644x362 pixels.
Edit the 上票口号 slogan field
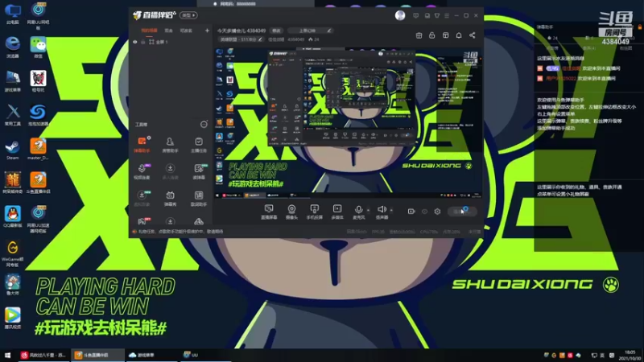tap(310, 31)
